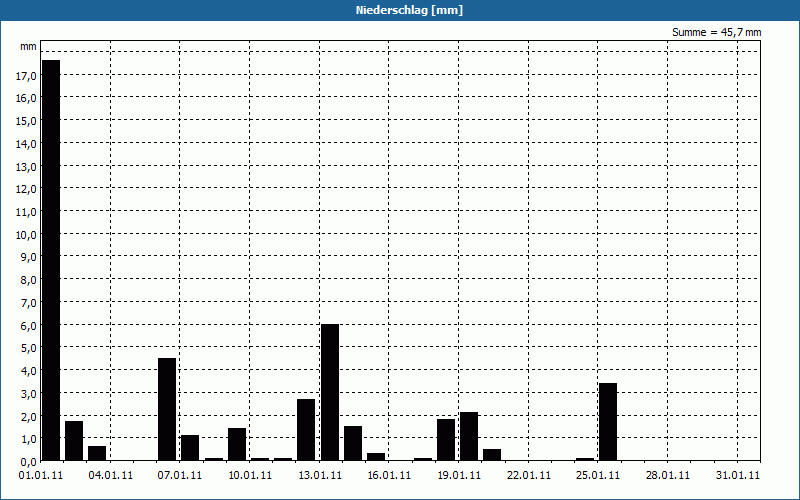The image size is (800, 500).
Task: Select the 8,0 y-axis label
Action: coord(28,280)
